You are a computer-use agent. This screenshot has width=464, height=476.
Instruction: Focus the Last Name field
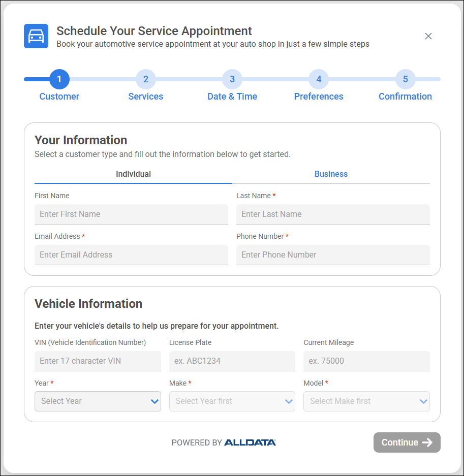333,214
